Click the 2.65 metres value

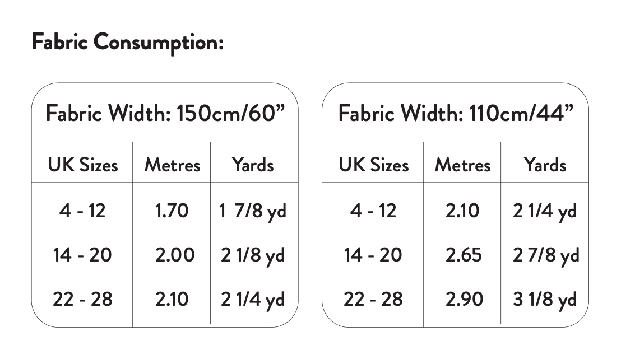pos(464,255)
